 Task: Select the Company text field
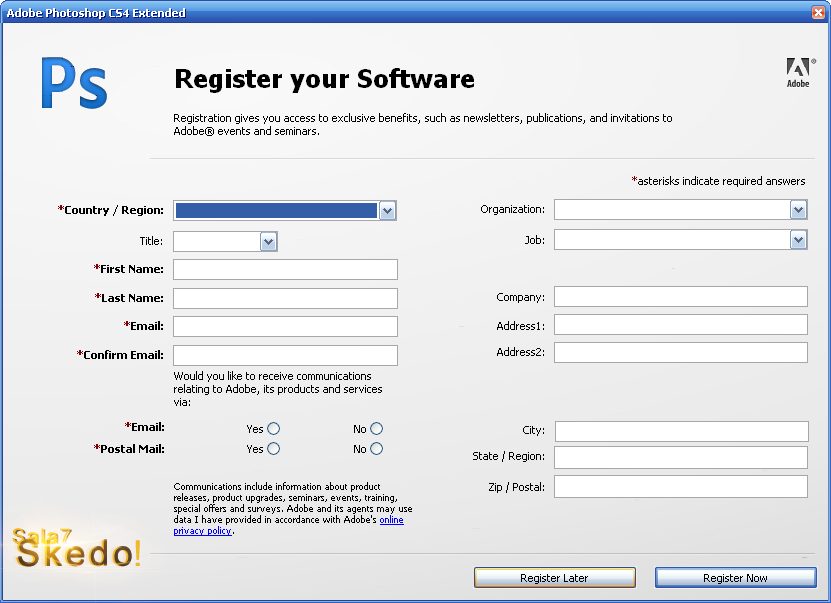pyautogui.click(x=680, y=297)
